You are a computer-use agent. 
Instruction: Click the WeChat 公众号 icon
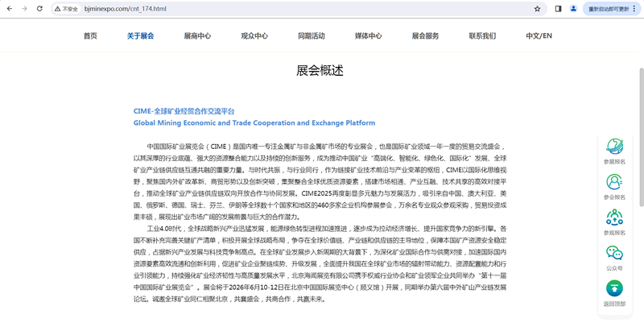[x=614, y=254]
